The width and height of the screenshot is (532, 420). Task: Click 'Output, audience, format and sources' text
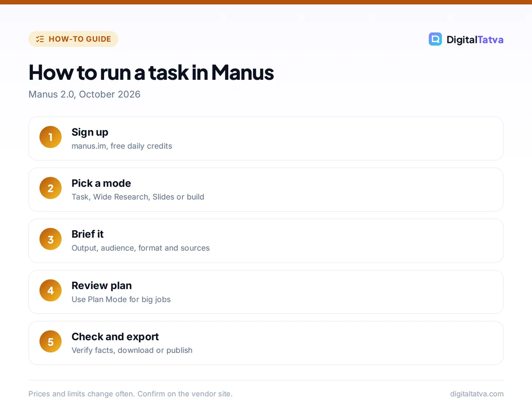pos(141,248)
